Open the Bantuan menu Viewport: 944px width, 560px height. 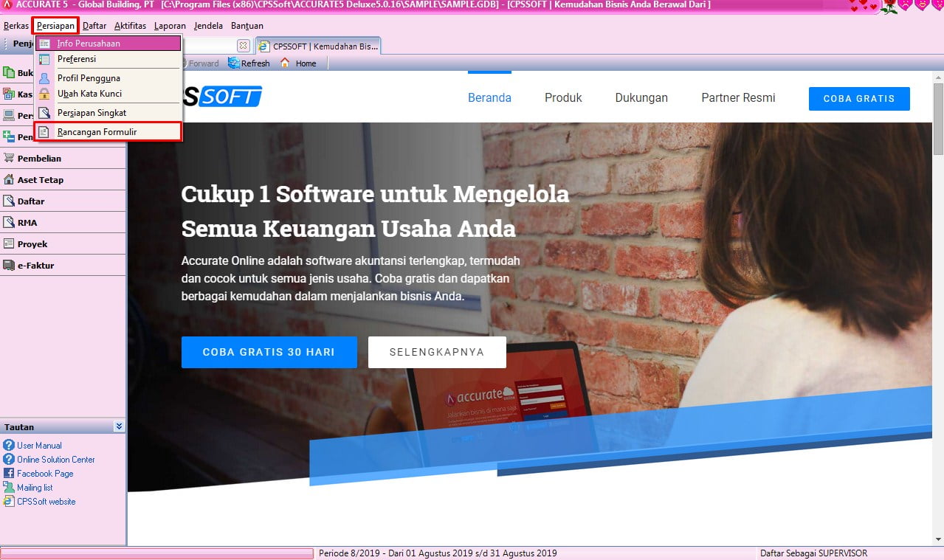pyautogui.click(x=247, y=26)
